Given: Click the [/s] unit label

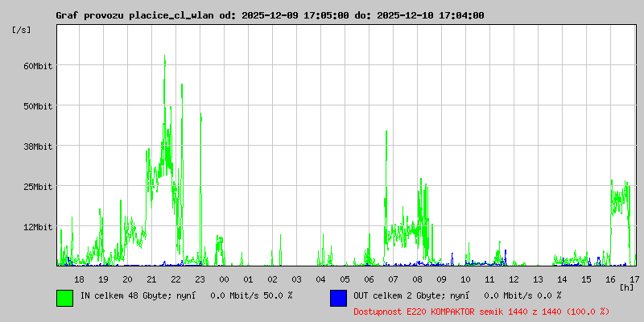Looking at the screenshot, I should click(x=22, y=30).
